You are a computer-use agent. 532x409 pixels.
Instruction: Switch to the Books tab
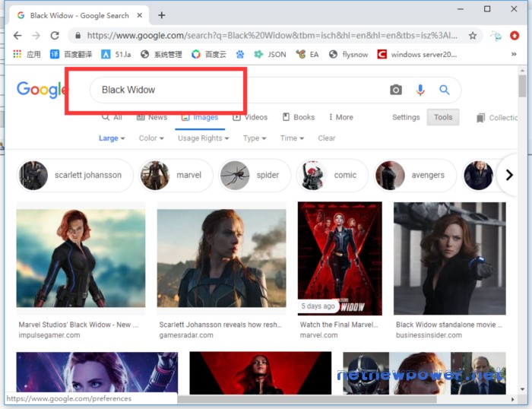point(299,117)
